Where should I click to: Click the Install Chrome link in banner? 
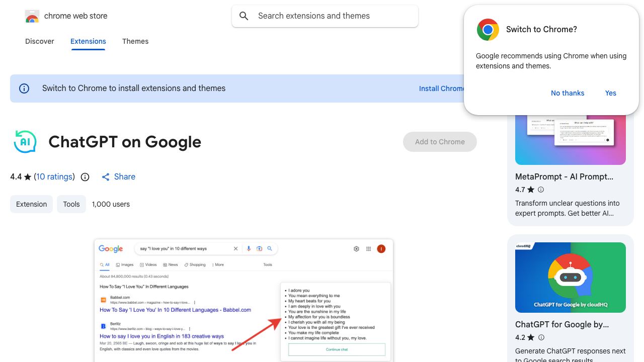click(x=441, y=88)
